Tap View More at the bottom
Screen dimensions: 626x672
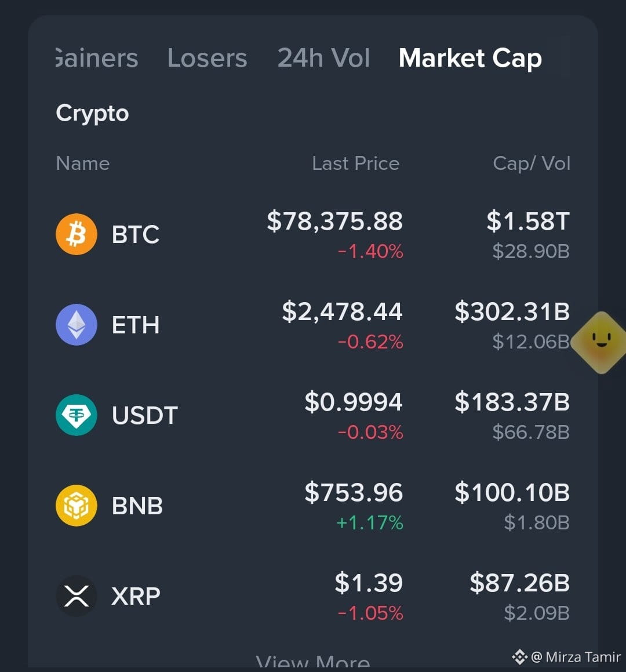[313, 662]
